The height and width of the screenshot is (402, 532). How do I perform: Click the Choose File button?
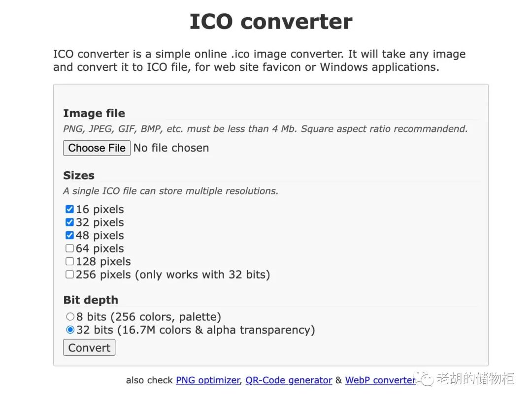[x=97, y=148]
